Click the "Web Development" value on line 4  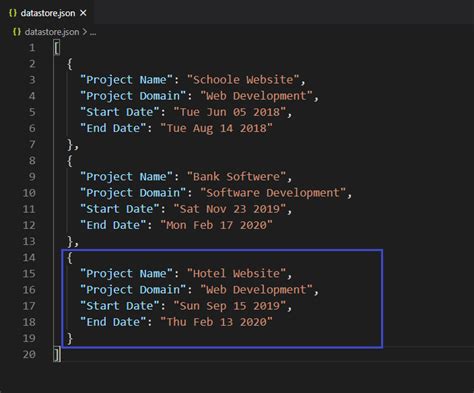click(x=256, y=96)
